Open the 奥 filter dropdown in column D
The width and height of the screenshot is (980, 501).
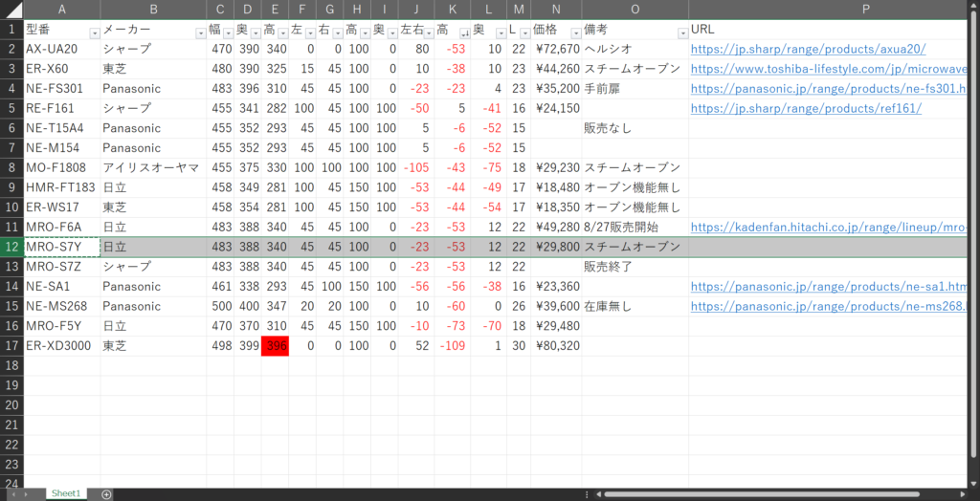pos(256,33)
